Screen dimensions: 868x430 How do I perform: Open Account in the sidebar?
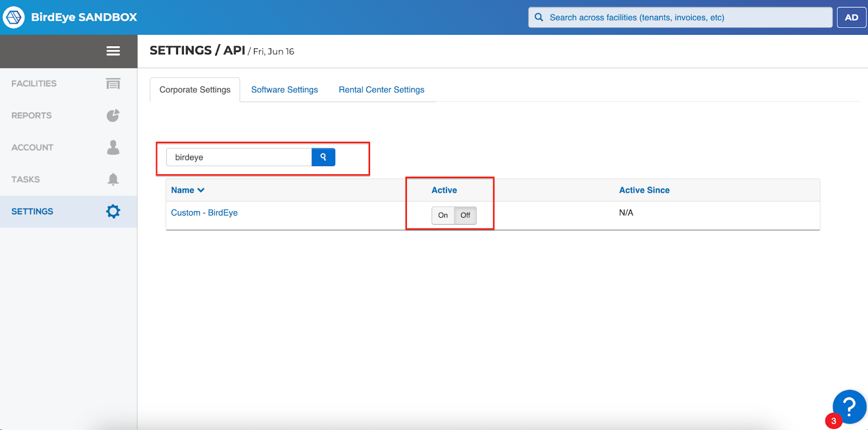(x=68, y=147)
